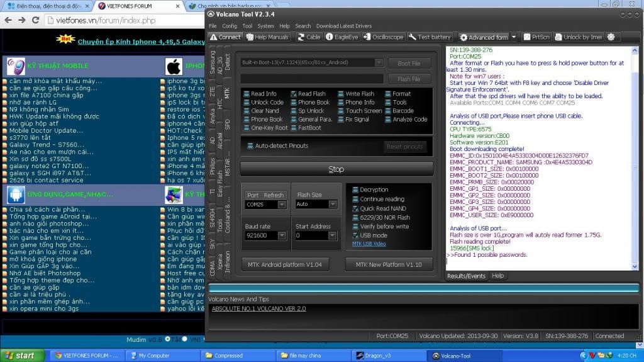Expand the Advanced form dropdown arrow
Viewport: 644px width, 362px height.
513,37
